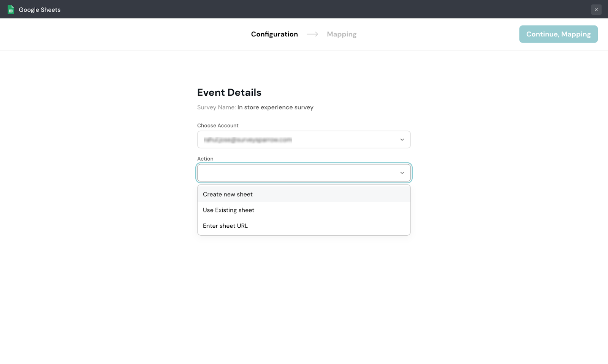The image size is (608, 364).
Task: Click the Choose Account chevron arrow
Action: click(x=402, y=140)
